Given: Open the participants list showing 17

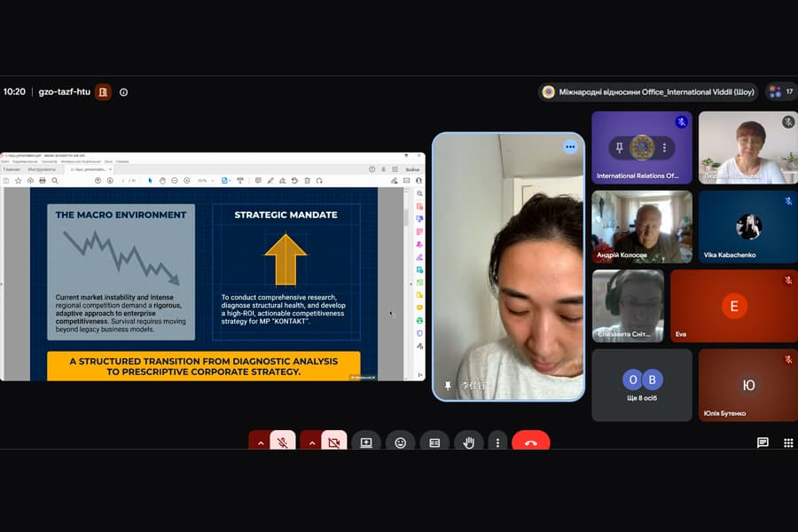Looking at the screenshot, I should pyautogui.click(x=782, y=91).
